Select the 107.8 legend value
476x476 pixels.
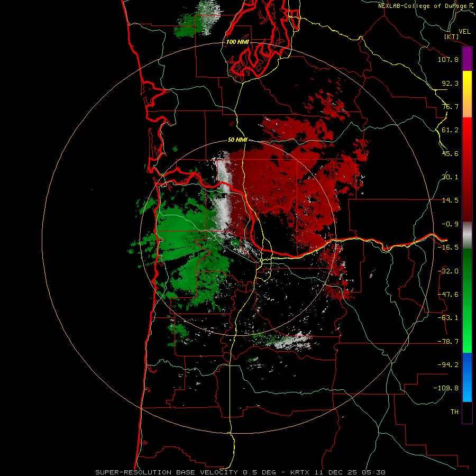[448, 59]
